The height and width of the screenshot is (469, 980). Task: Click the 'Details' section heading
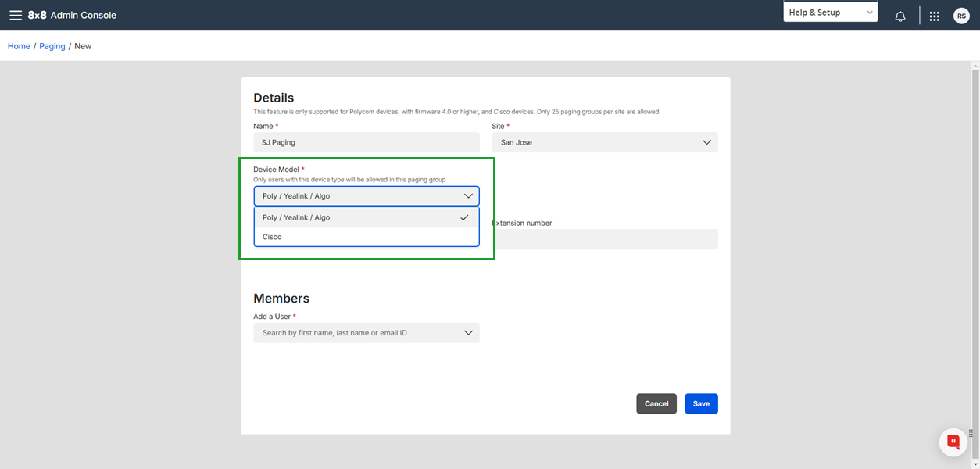(274, 98)
